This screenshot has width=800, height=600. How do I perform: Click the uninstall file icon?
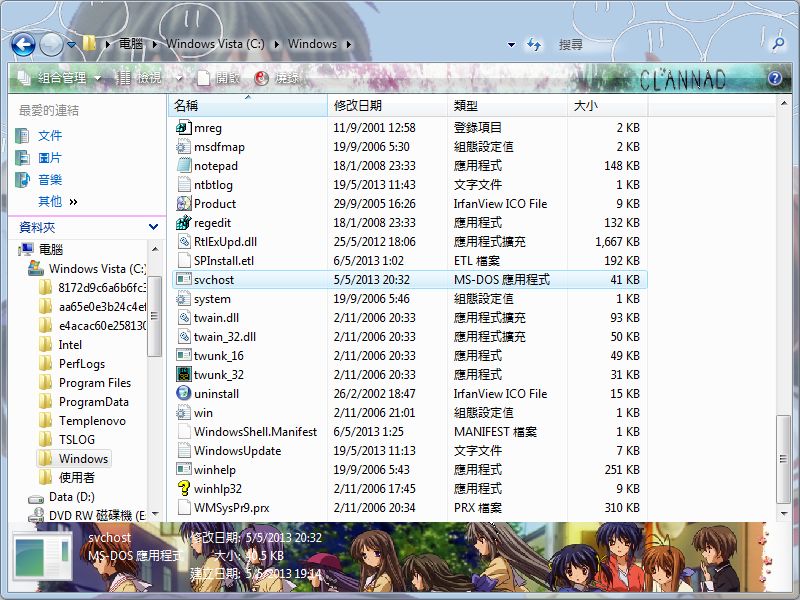pyautogui.click(x=183, y=394)
